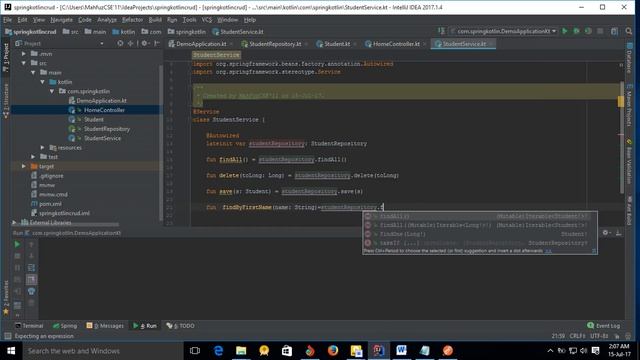640x360 pixels.
Task: Toggle the Maven Projects side tab
Action: pos(629,105)
